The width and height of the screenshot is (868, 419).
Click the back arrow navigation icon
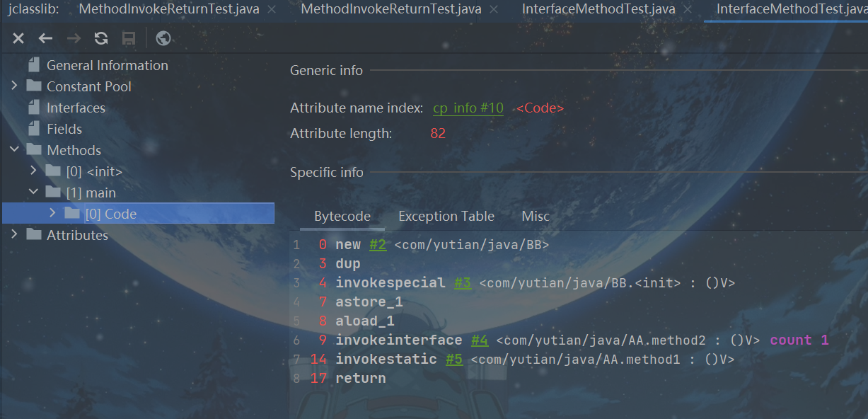tap(46, 38)
